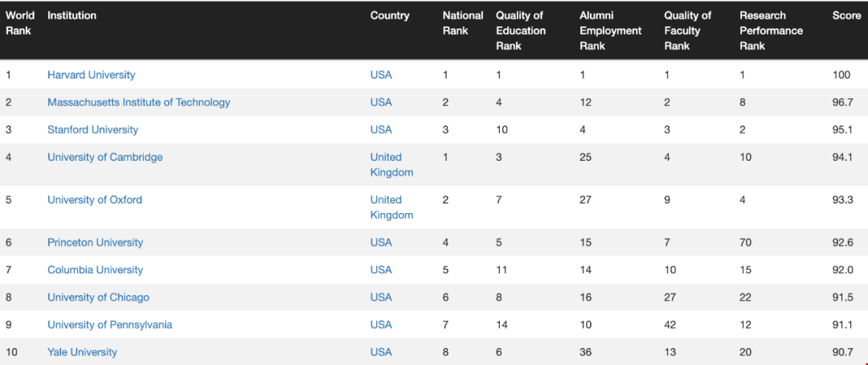Click USA country link in Harvard row
Screen dimensions: 868x365
381,75
